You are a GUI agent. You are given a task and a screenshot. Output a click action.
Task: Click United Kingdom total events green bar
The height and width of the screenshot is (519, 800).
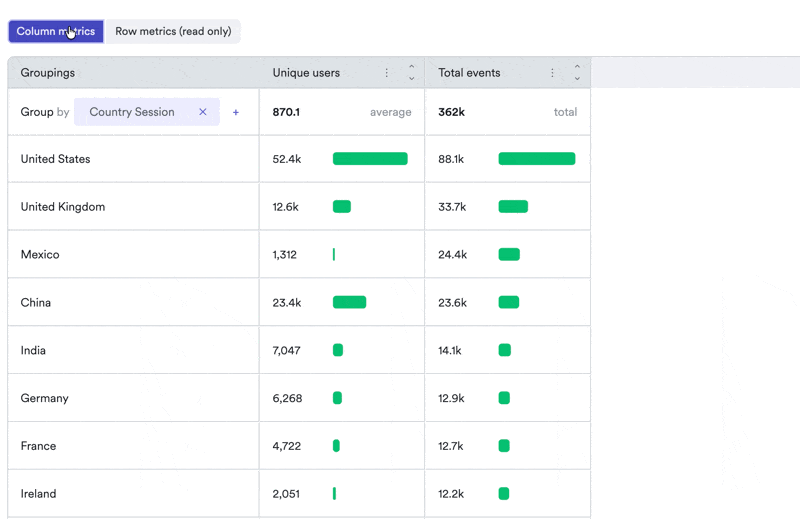tap(513, 207)
